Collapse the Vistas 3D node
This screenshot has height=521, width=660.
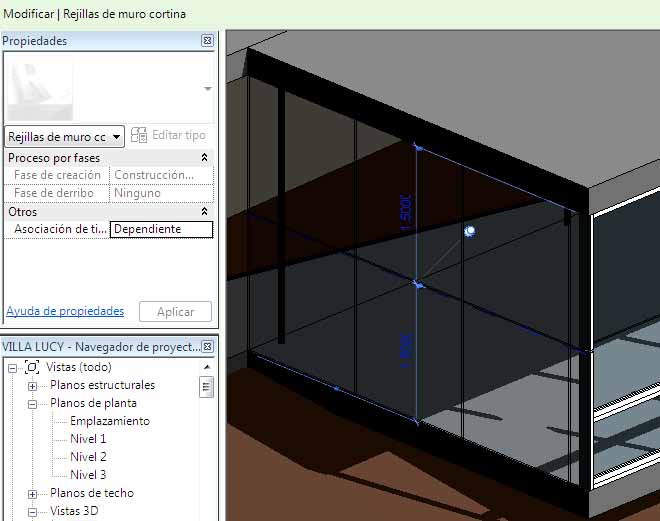[x=32, y=512]
